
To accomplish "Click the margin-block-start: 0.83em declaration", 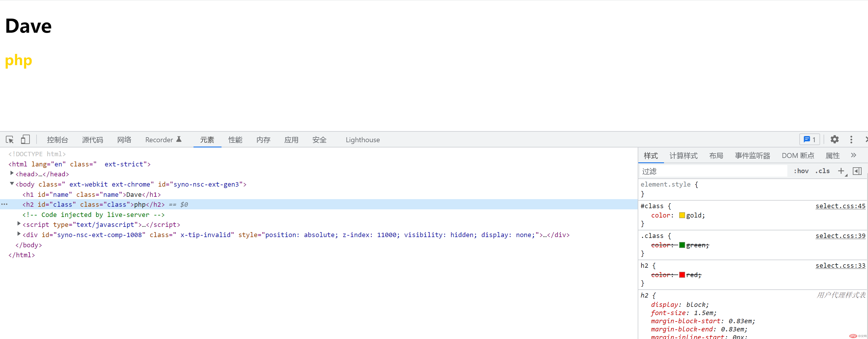I will coord(703,321).
